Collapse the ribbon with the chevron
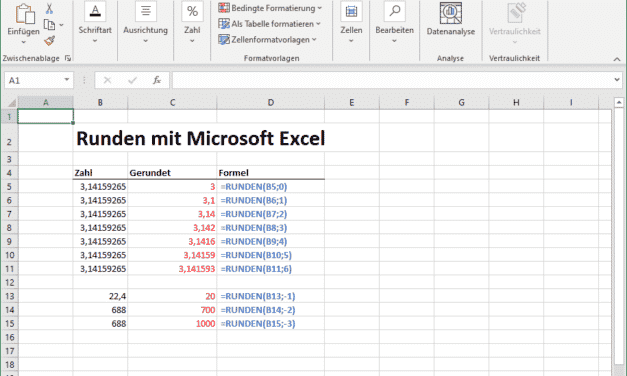 (x=617, y=59)
